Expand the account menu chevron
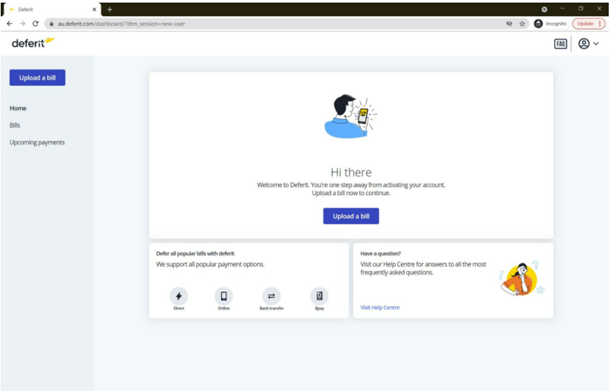The height and width of the screenshot is (391, 612). click(596, 44)
